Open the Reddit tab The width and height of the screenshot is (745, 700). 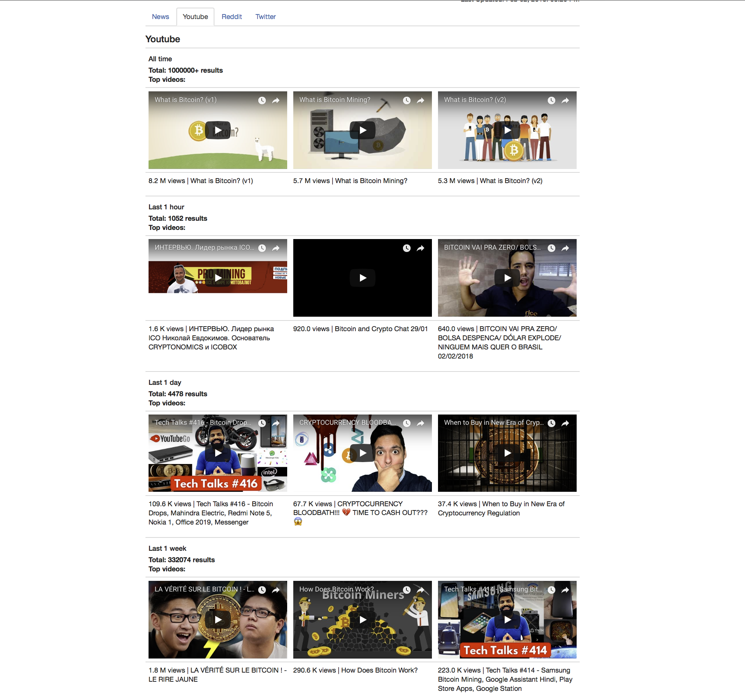point(232,17)
